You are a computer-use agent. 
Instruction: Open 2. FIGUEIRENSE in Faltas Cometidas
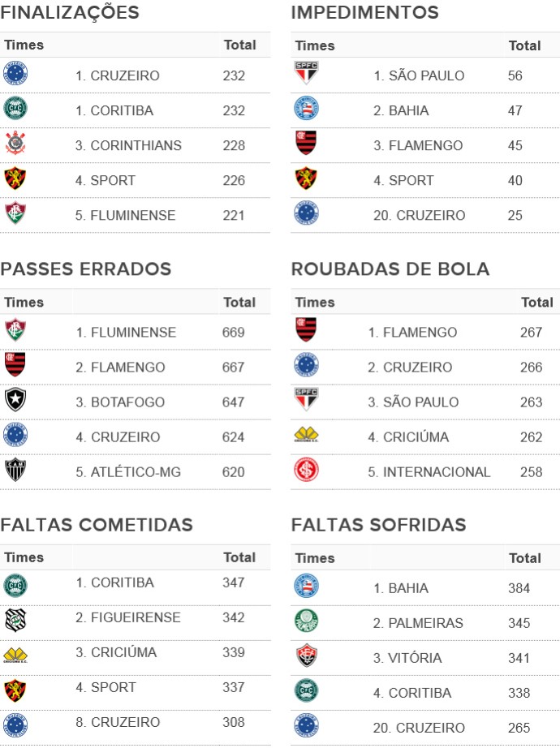point(127,617)
